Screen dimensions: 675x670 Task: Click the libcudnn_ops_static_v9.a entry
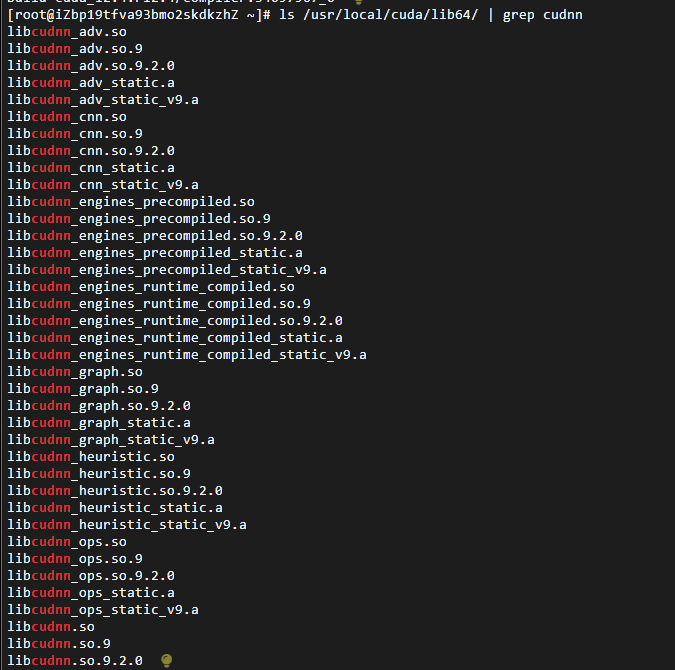[103, 610]
